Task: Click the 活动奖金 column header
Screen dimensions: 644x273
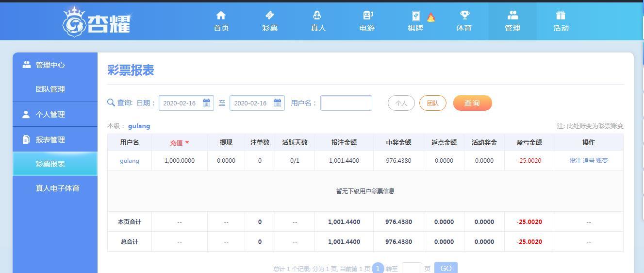Action: coord(484,142)
